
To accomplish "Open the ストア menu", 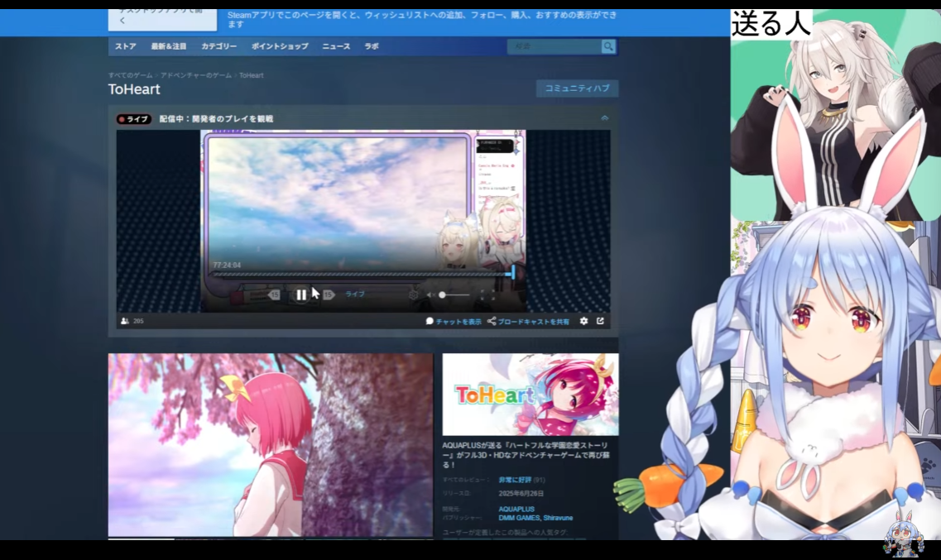I will (126, 46).
